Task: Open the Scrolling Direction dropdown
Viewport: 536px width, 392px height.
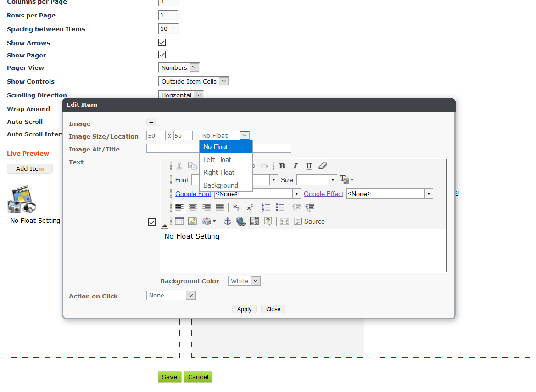Action: (181, 95)
